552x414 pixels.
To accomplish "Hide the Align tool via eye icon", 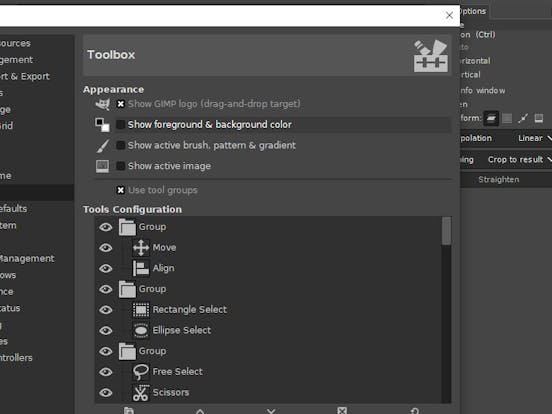I will tap(106, 269).
